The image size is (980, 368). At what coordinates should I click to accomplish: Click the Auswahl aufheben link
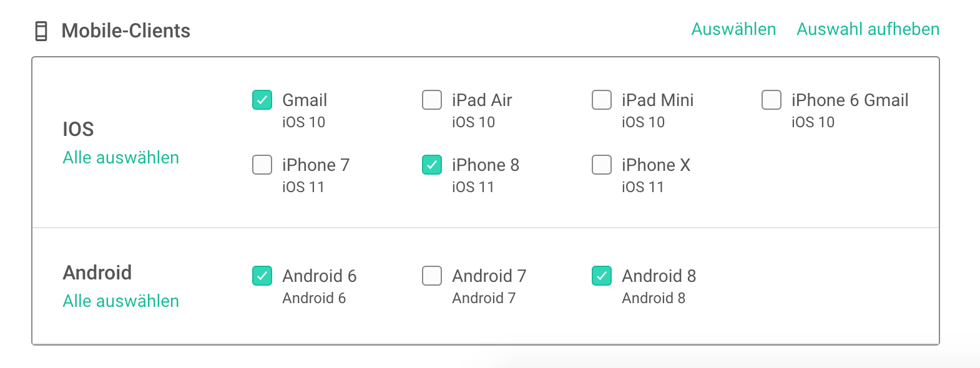pyautogui.click(x=868, y=29)
